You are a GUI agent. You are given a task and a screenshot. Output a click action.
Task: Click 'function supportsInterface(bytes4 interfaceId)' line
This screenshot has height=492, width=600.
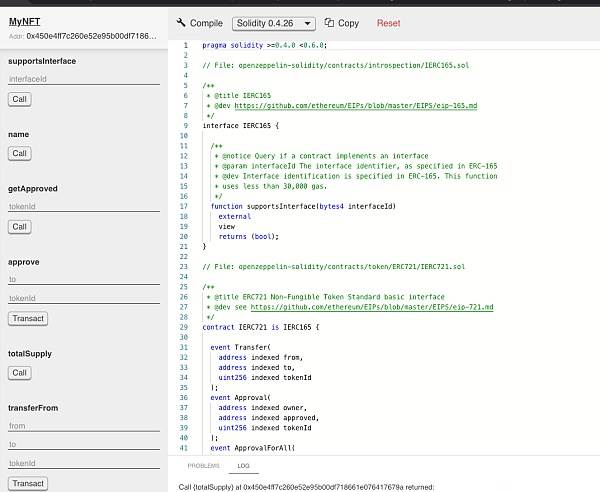303,206
